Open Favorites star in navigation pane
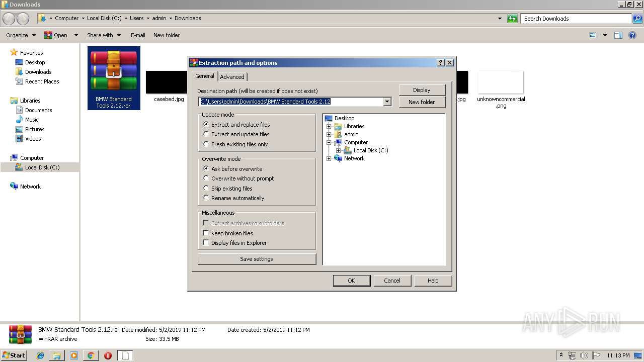Viewport: 644px width, 362px height. (14, 52)
